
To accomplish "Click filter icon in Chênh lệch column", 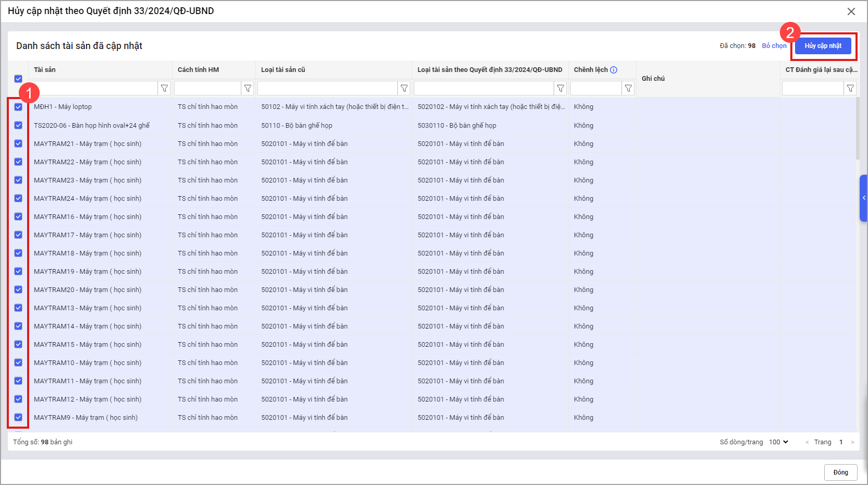I will pos(628,89).
